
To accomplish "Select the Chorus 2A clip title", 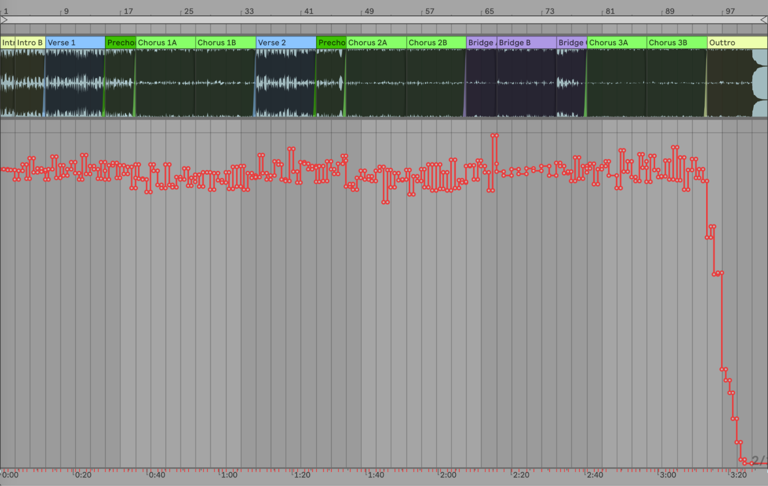I will pyautogui.click(x=375, y=43).
